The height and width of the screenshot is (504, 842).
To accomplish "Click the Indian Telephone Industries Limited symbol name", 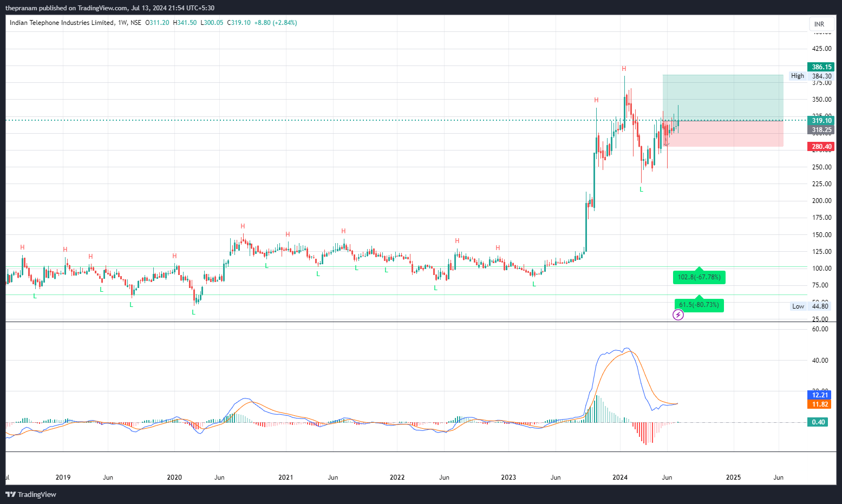I will coord(62,23).
